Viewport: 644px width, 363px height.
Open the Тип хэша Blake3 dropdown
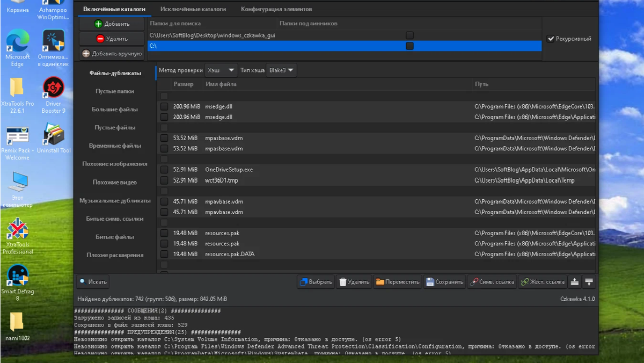pos(282,70)
